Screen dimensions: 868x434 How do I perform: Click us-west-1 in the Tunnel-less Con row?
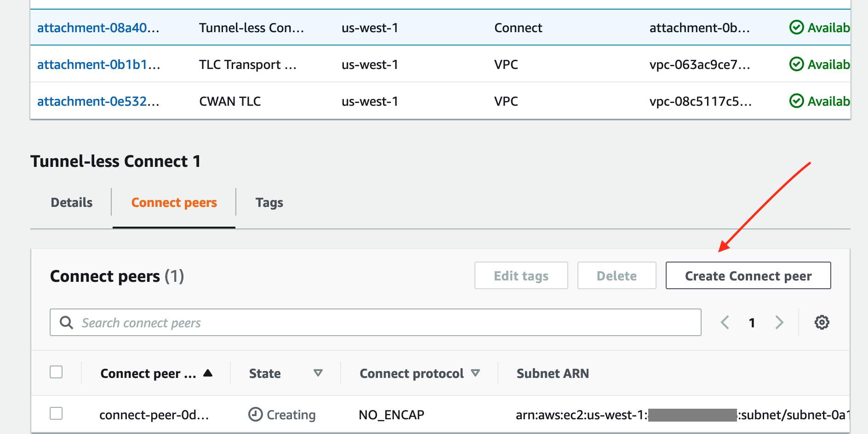(370, 28)
